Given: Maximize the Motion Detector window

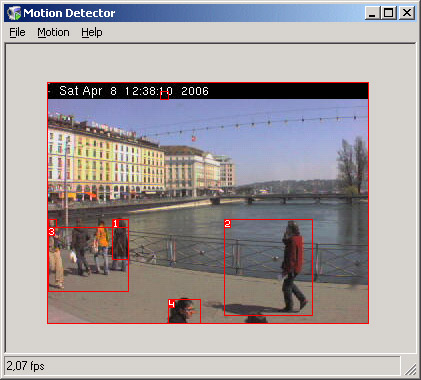Looking at the screenshot, I should click(388, 13).
